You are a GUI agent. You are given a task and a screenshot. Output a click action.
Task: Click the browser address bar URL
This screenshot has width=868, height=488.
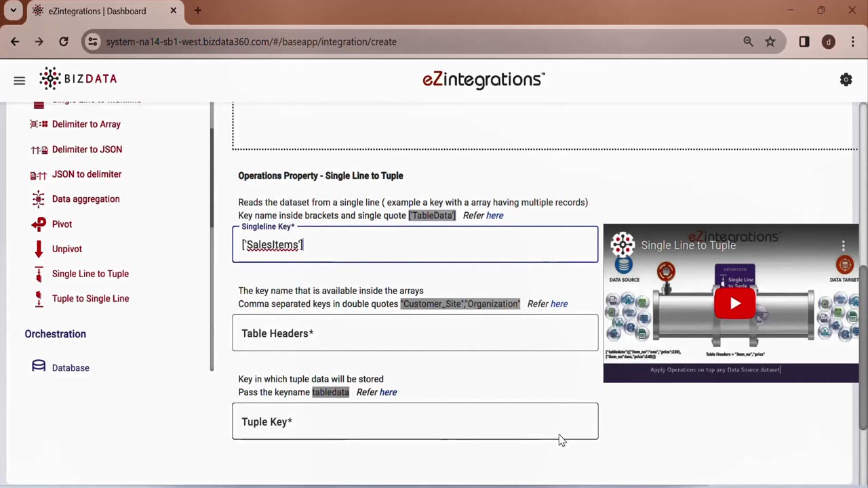(x=252, y=42)
